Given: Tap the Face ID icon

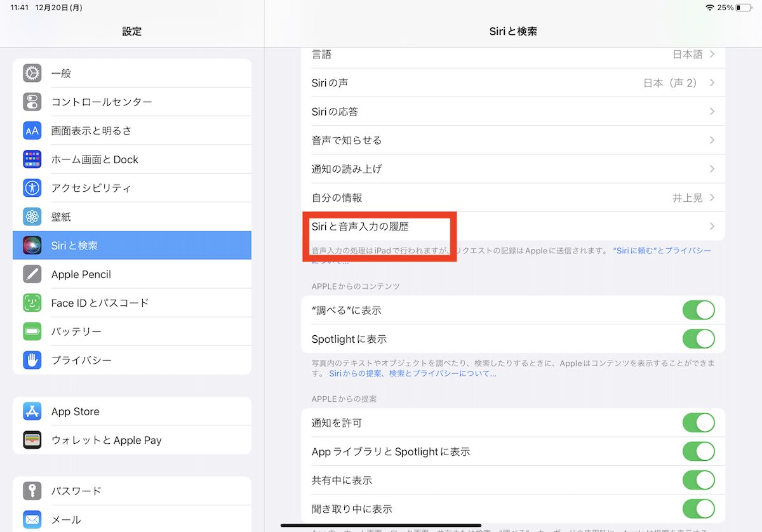Looking at the screenshot, I should tap(32, 303).
